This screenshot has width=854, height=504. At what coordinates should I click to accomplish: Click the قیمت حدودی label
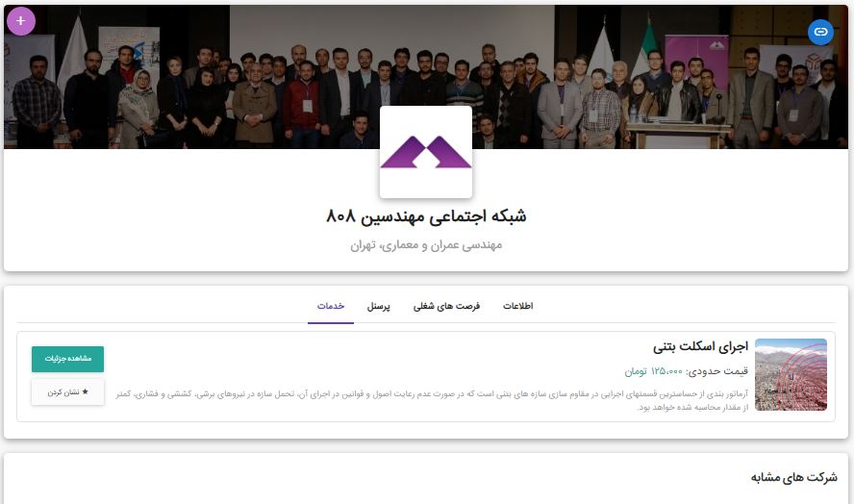pyautogui.click(x=717, y=371)
